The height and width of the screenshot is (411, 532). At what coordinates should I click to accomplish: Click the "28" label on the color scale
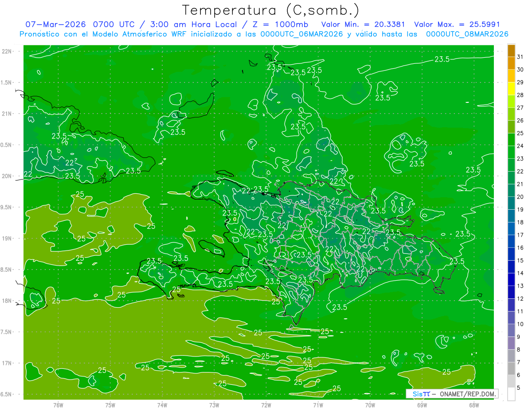pyautogui.click(x=520, y=95)
